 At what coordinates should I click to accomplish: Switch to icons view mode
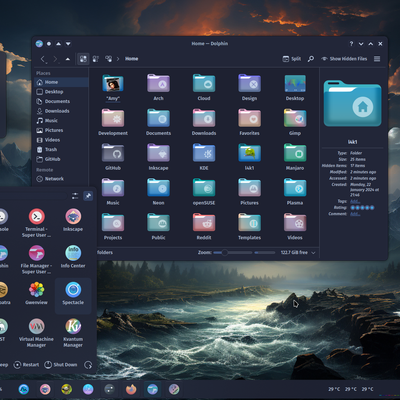tap(83, 59)
